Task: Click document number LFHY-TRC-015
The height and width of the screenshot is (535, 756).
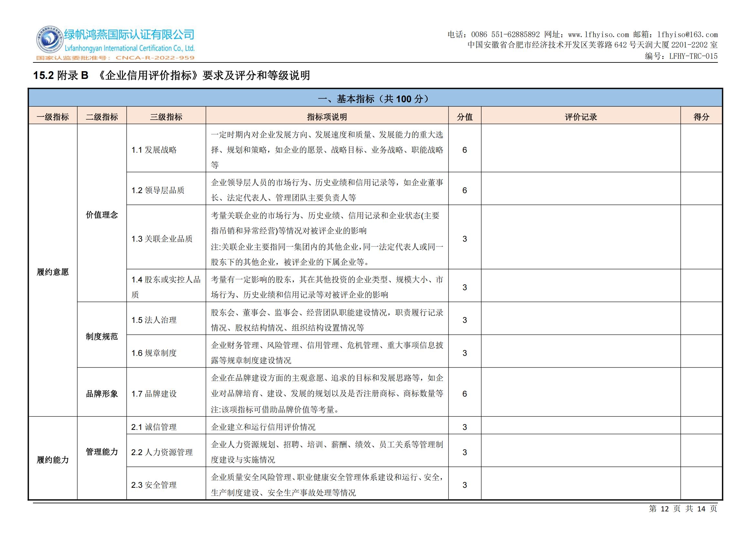Action: point(693,56)
